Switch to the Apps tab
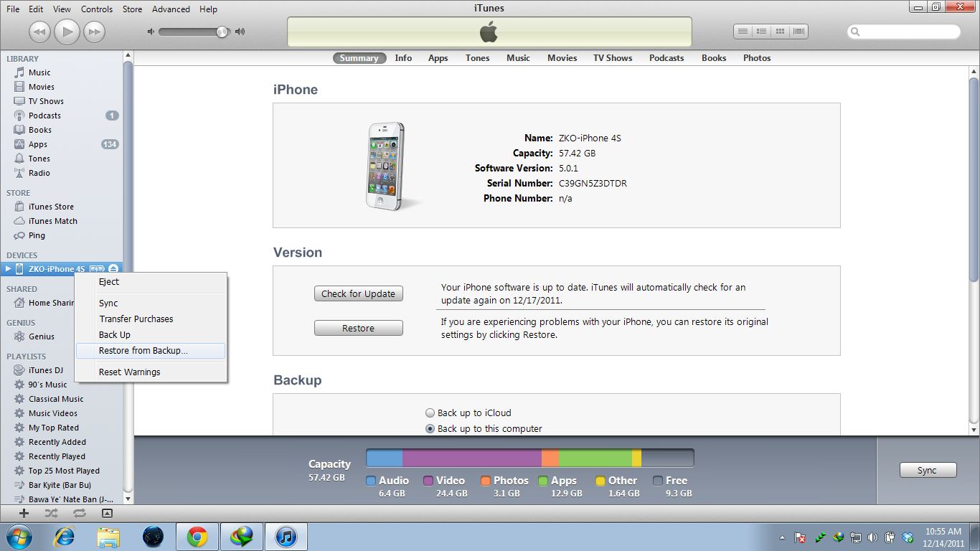This screenshot has width=980, height=551. pyautogui.click(x=438, y=58)
